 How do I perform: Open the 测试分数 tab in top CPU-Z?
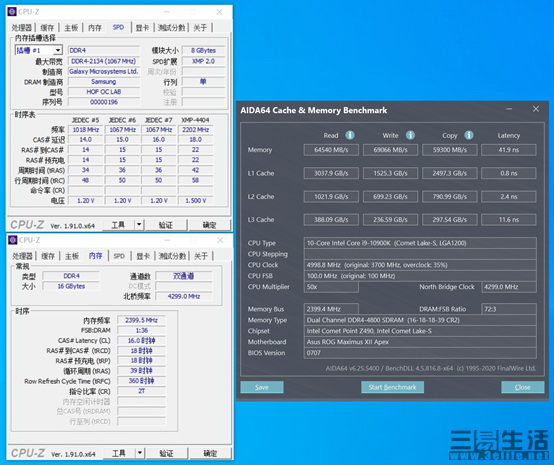click(x=171, y=28)
